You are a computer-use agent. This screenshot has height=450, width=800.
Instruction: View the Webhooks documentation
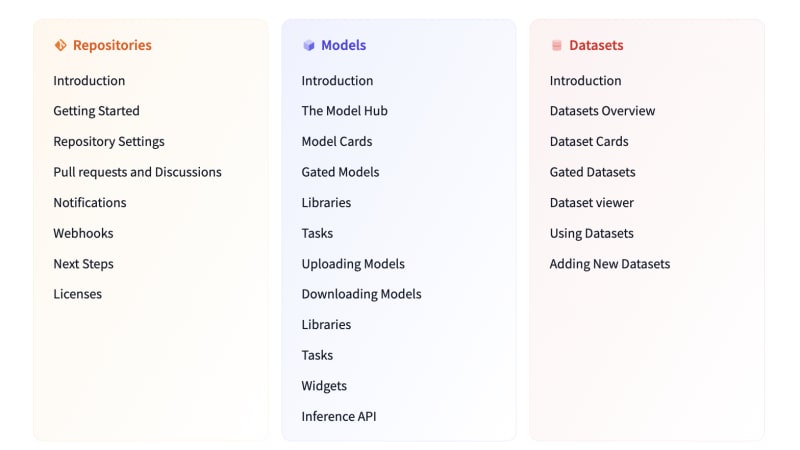(83, 233)
